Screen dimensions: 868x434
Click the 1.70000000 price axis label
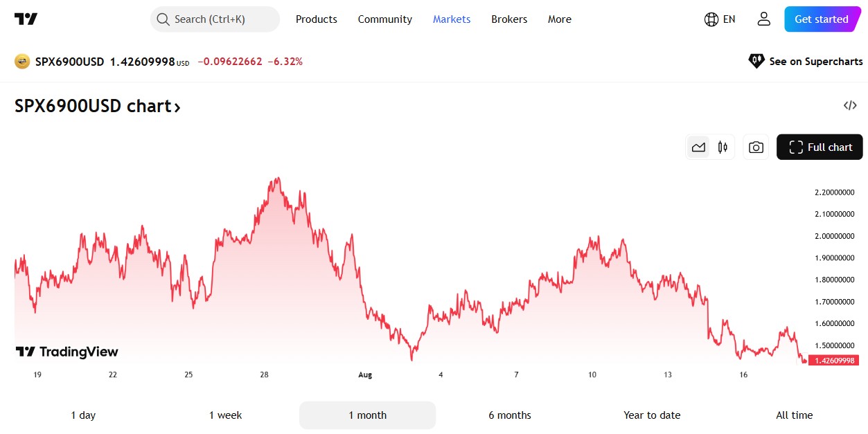click(834, 302)
